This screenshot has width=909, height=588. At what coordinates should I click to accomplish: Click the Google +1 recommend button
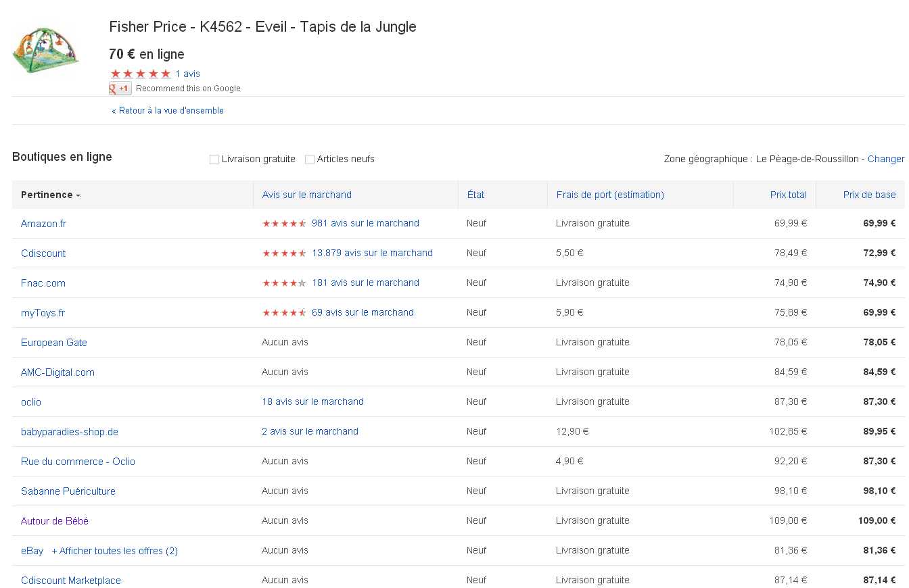pyautogui.click(x=120, y=89)
